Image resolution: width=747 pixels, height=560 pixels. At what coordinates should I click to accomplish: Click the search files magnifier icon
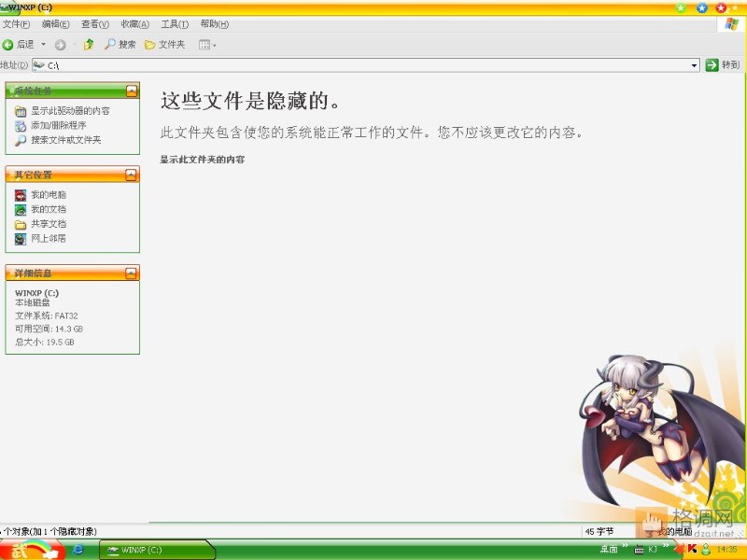[x=21, y=141]
